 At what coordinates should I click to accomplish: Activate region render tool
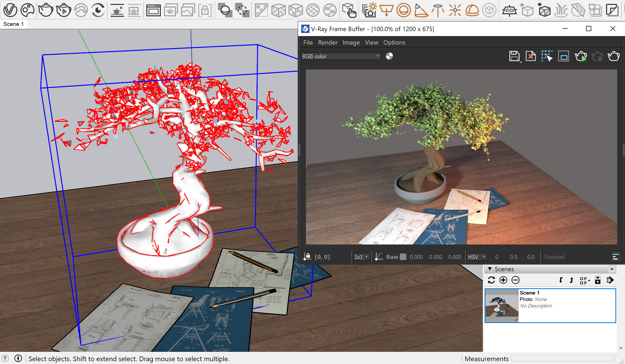click(x=547, y=56)
